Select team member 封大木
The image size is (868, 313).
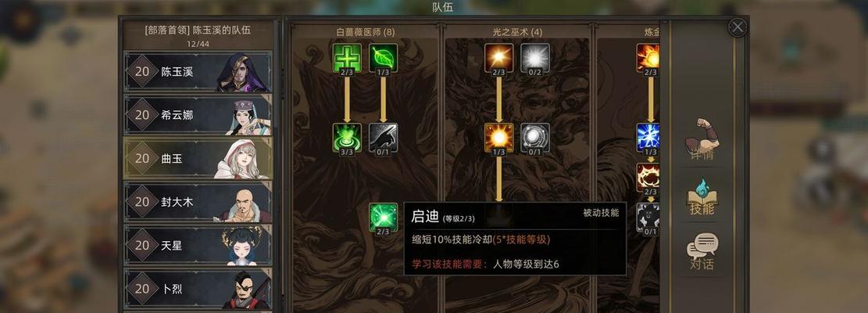[x=198, y=202]
